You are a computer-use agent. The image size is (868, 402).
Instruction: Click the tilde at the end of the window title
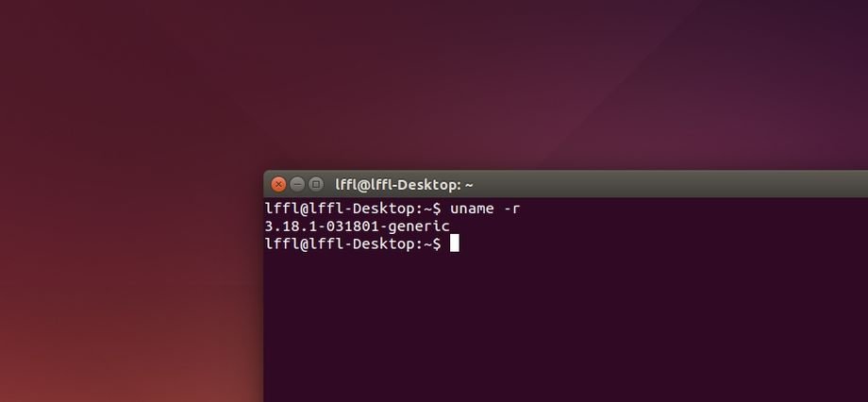[x=470, y=186]
